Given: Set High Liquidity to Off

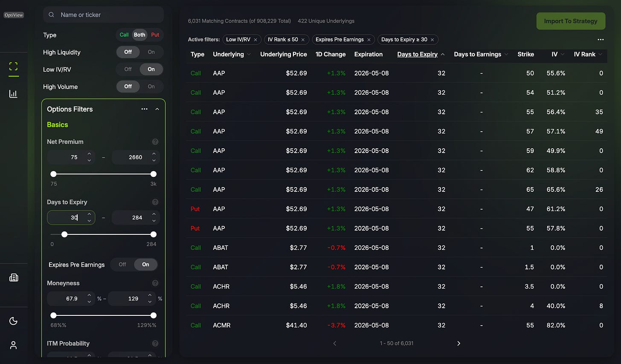Looking at the screenshot, I should (x=128, y=52).
